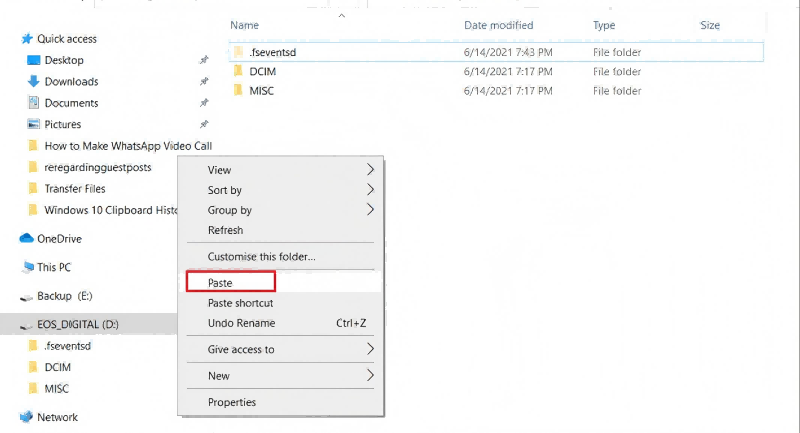Select Quick access in navigation pane
800x433 pixels.
point(67,39)
